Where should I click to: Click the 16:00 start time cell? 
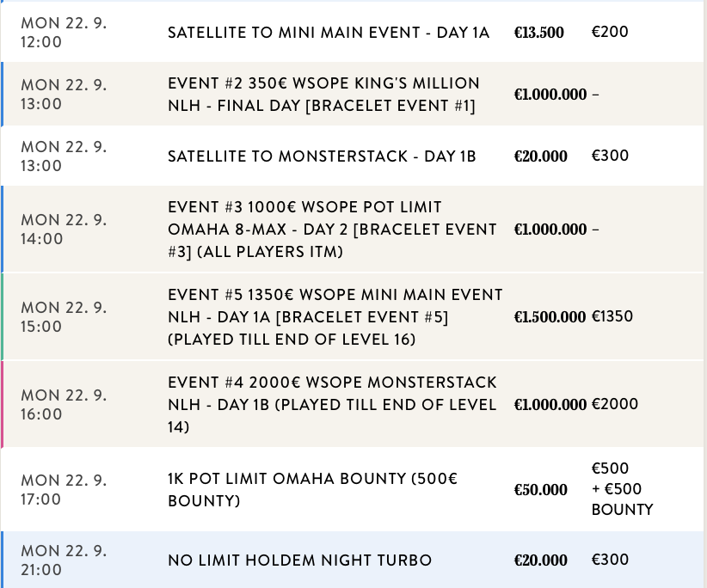(64, 405)
